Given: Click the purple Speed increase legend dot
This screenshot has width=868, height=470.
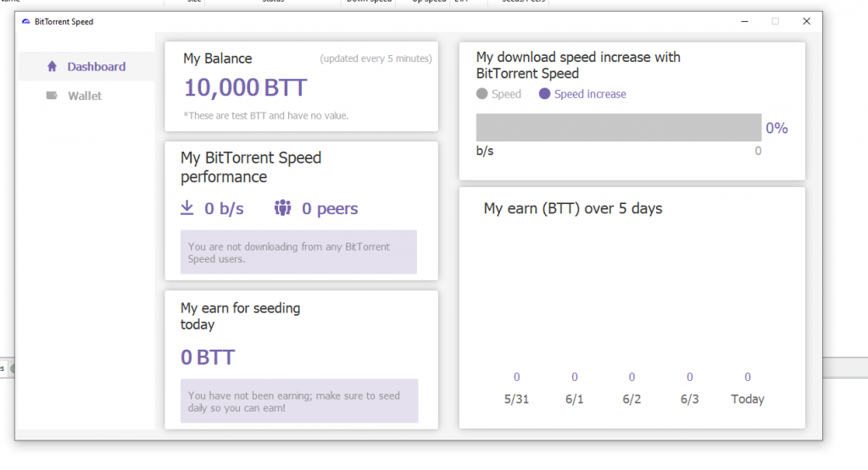Looking at the screenshot, I should coord(545,94).
